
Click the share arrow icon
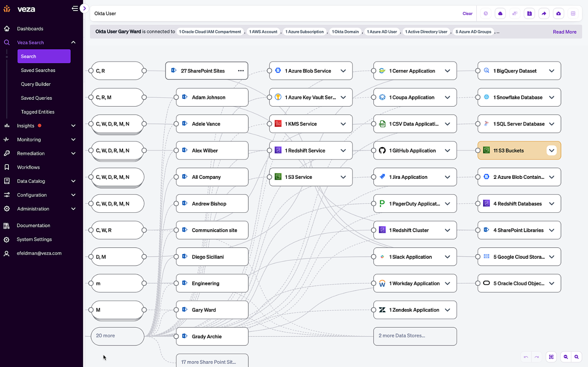[544, 14]
